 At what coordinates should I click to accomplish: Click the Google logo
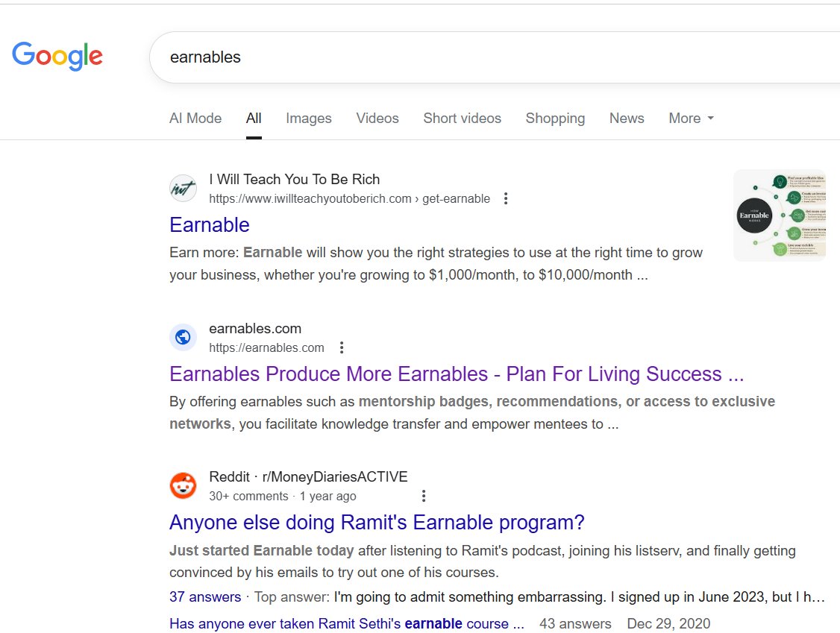coord(57,56)
